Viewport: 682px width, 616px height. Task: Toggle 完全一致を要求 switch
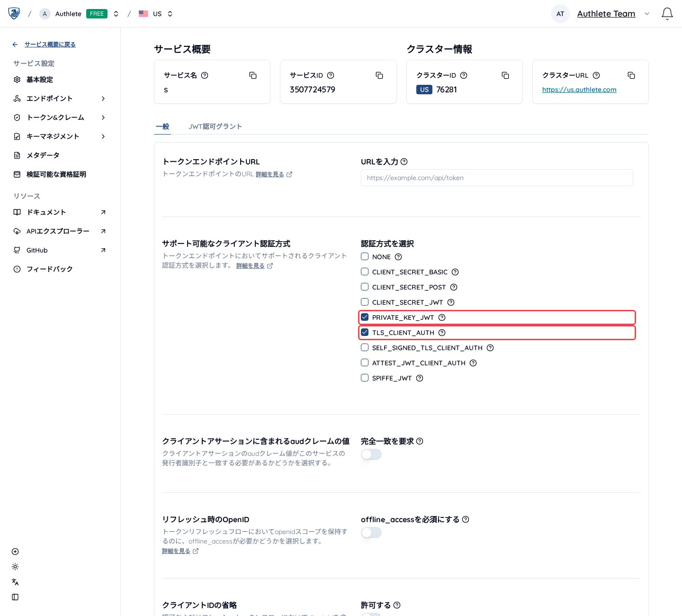click(371, 454)
